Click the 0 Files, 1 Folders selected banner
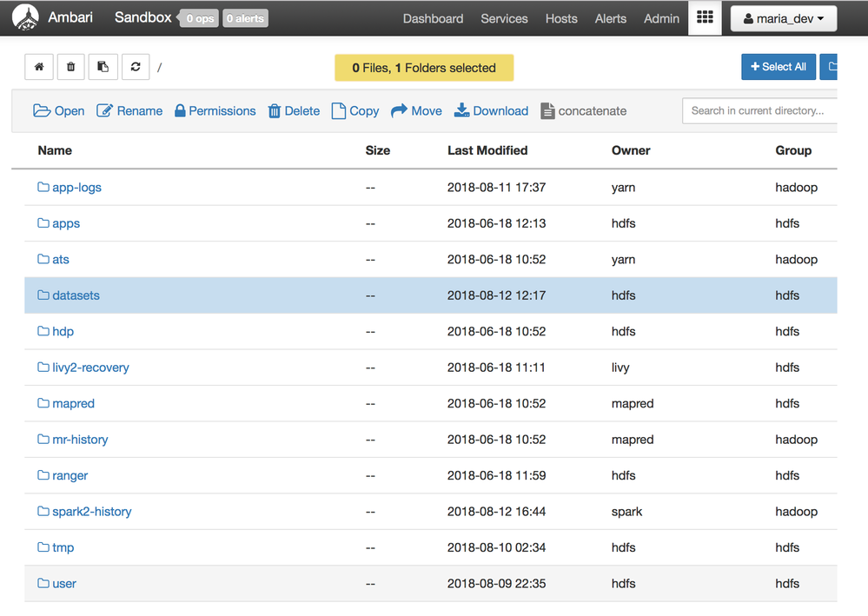The height and width of the screenshot is (616, 868). tap(424, 68)
